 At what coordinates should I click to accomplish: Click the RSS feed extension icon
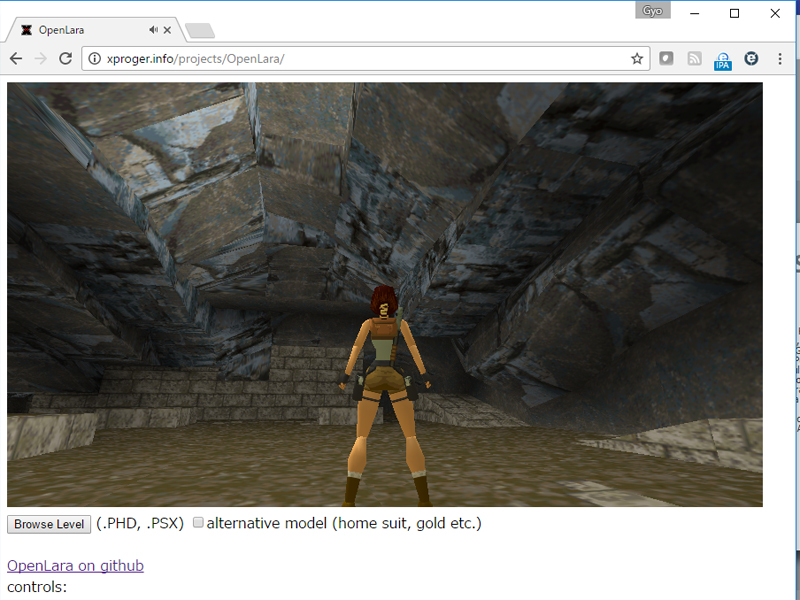[694, 59]
